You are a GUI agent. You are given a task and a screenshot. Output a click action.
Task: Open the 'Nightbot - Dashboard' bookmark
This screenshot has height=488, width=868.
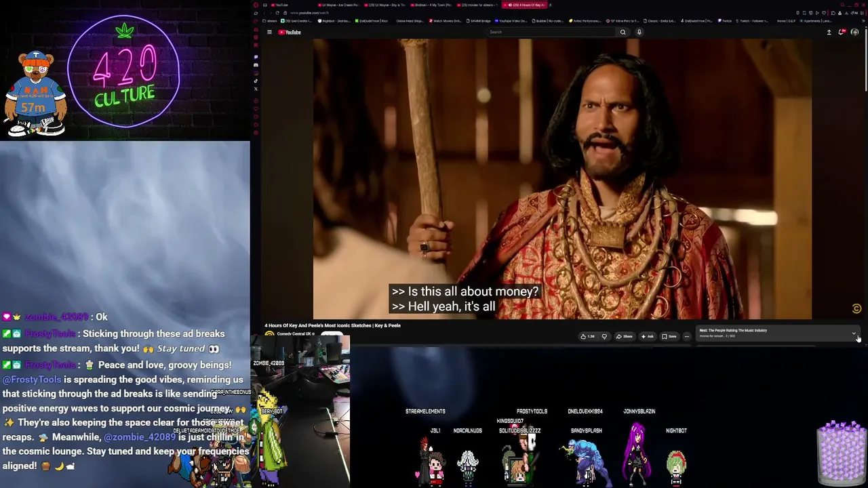click(x=333, y=21)
